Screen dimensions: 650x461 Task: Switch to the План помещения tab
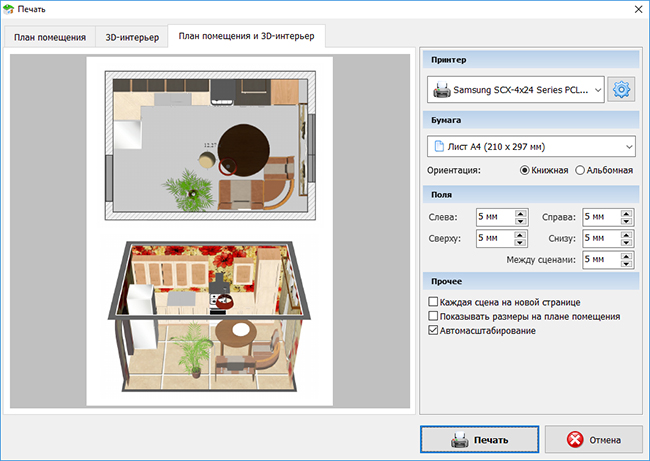[x=50, y=37]
